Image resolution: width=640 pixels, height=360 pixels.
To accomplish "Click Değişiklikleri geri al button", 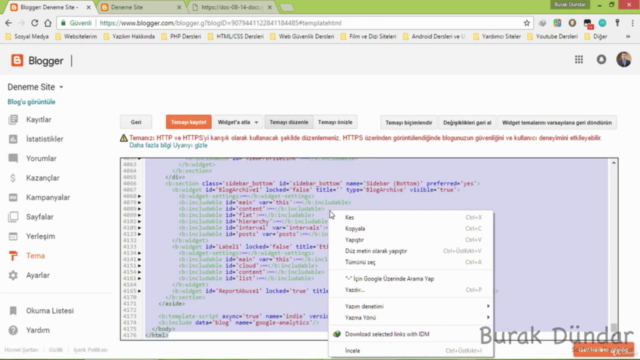I will coord(467,122).
